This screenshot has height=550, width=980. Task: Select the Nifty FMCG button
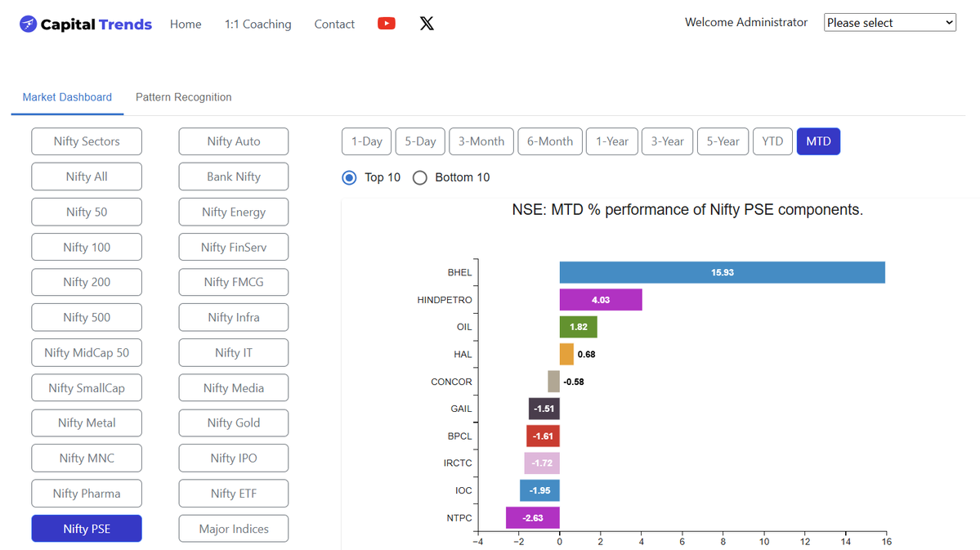234,282
